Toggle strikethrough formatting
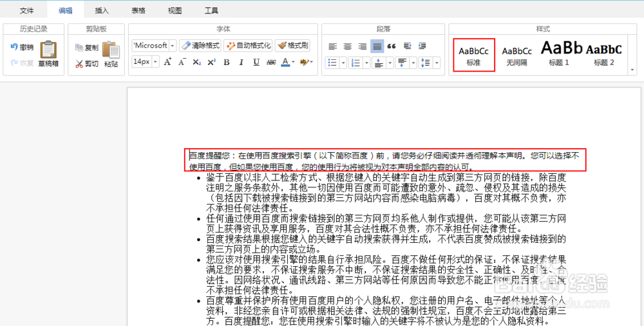This screenshot has width=644, height=326. point(271,62)
